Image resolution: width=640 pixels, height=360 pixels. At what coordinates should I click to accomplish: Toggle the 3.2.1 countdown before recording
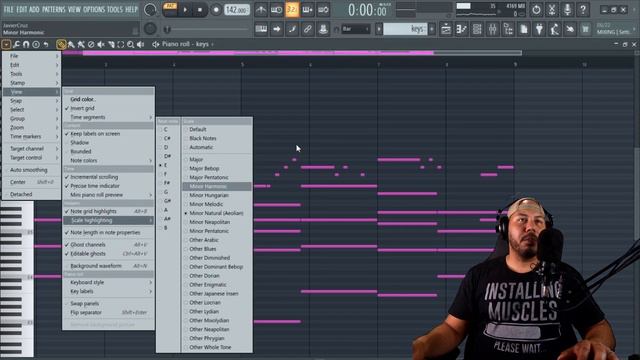coord(292,9)
